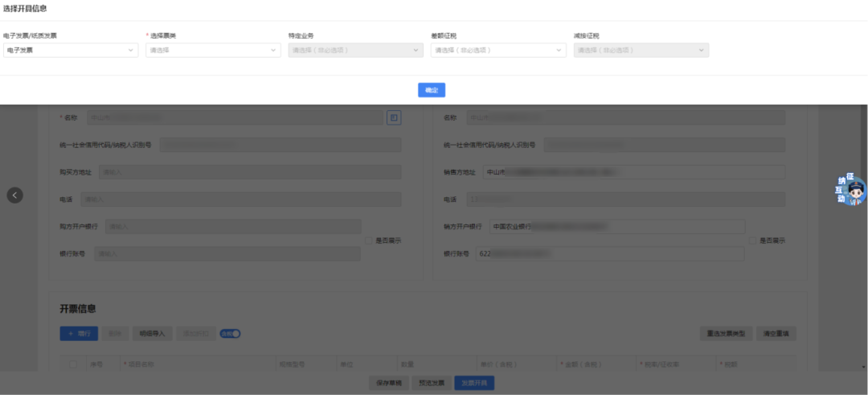Click the buyer name lookup icon

click(394, 117)
